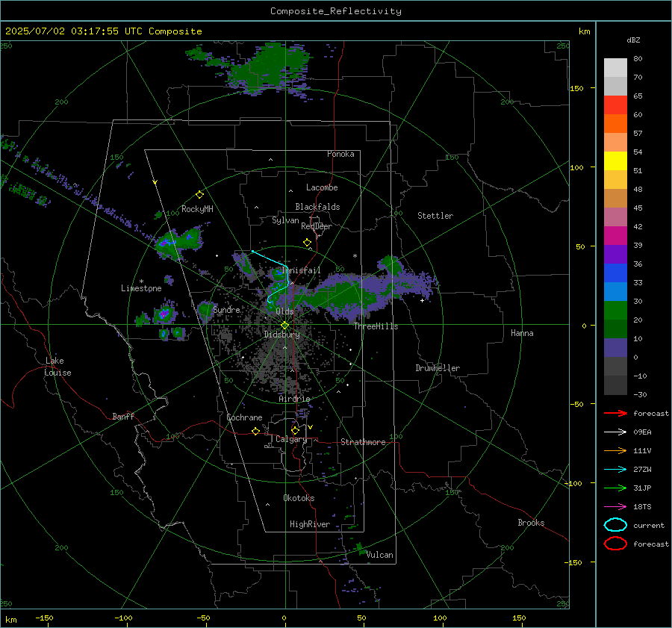This screenshot has height=628, width=672.
Task: Click the Lake Louise label
Action: [x=57, y=367]
